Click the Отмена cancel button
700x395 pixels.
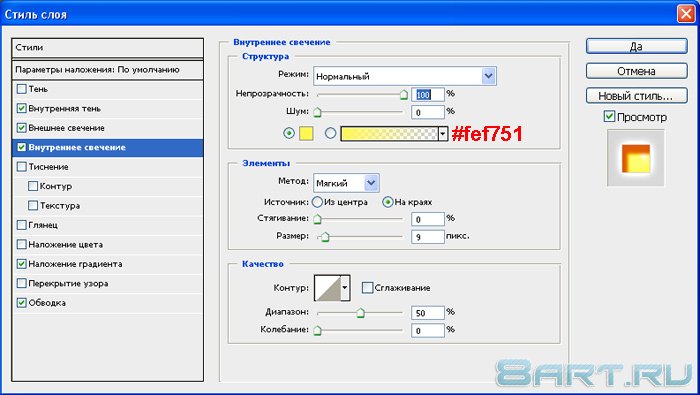click(637, 71)
